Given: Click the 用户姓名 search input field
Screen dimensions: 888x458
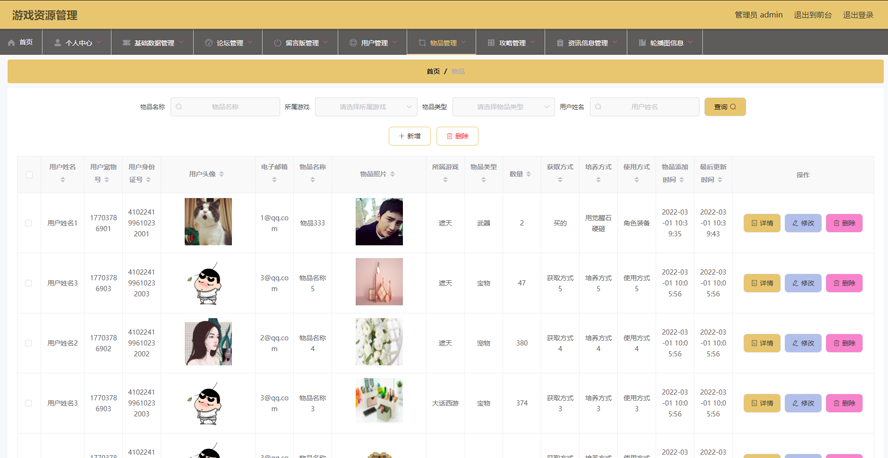Looking at the screenshot, I should coord(644,106).
